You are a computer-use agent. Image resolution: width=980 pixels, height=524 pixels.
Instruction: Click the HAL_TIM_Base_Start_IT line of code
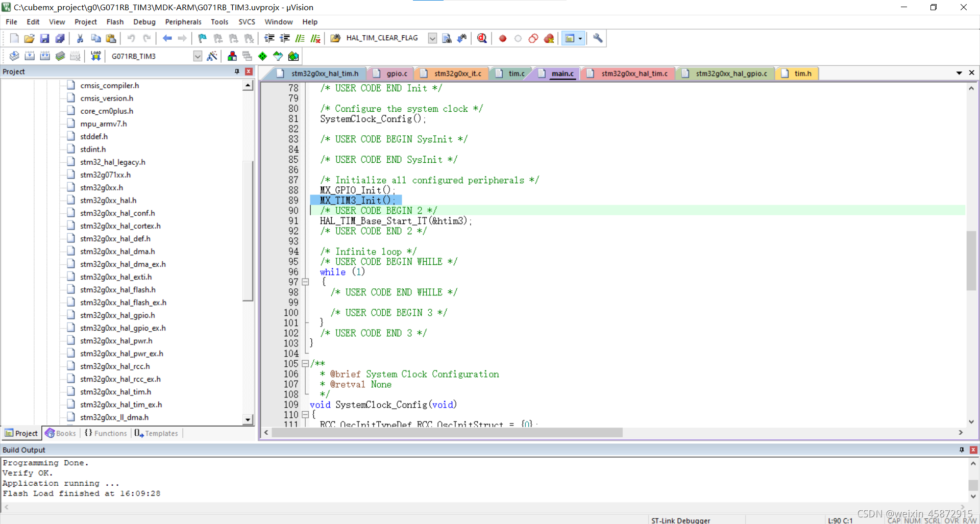click(396, 221)
